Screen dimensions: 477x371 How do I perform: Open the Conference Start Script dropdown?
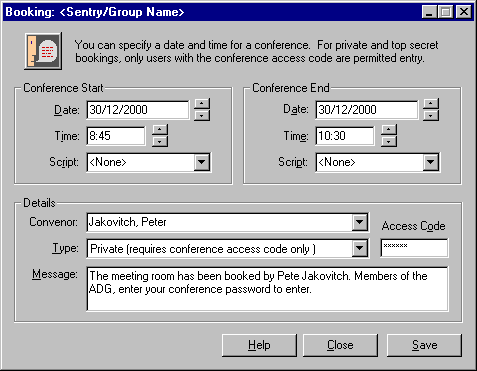tap(202, 162)
